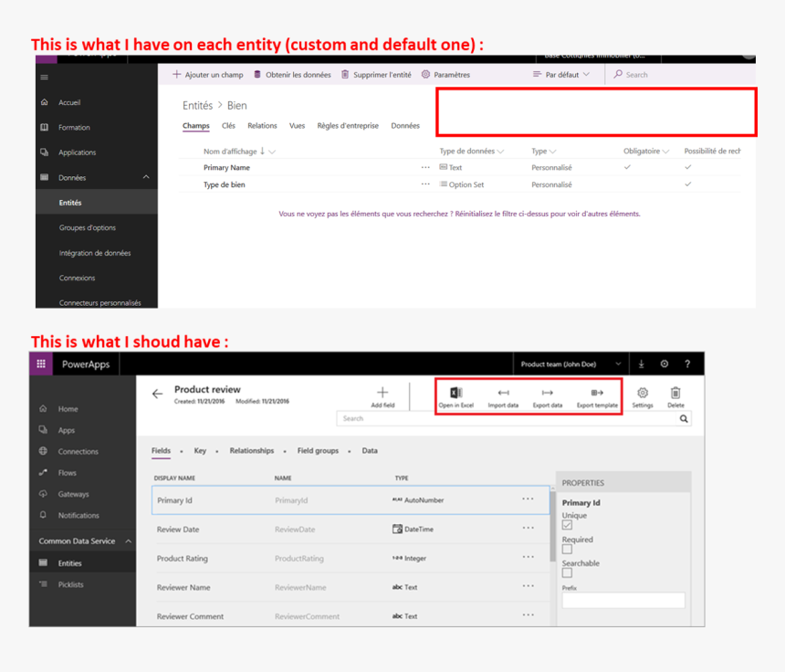Select Entités in the French sidebar

click(70, 203)
